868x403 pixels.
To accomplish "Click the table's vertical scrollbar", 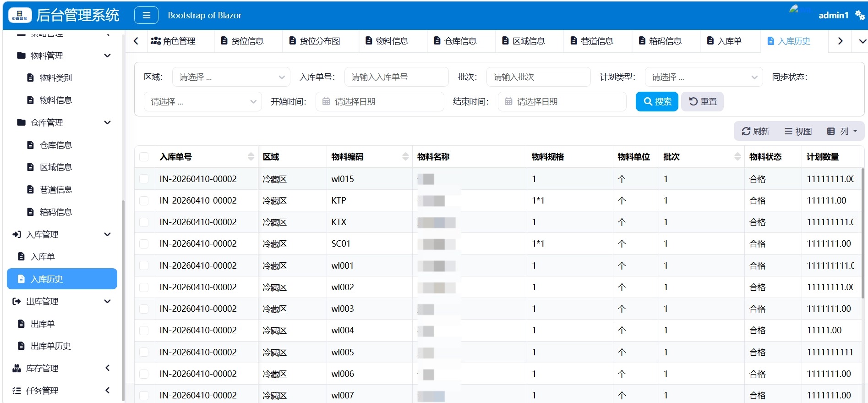I will [863, 234].
